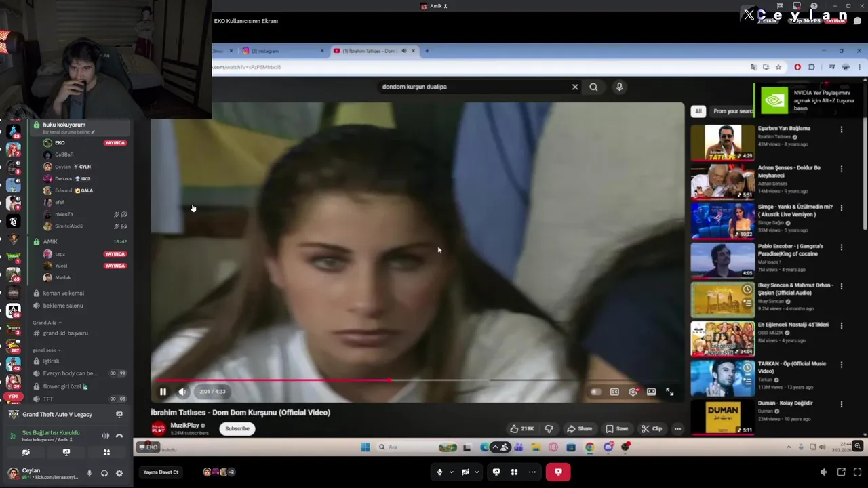Dislike the Dom Dom Kurşunu video
Screen dimensions: 868x488
pos(549,428)
